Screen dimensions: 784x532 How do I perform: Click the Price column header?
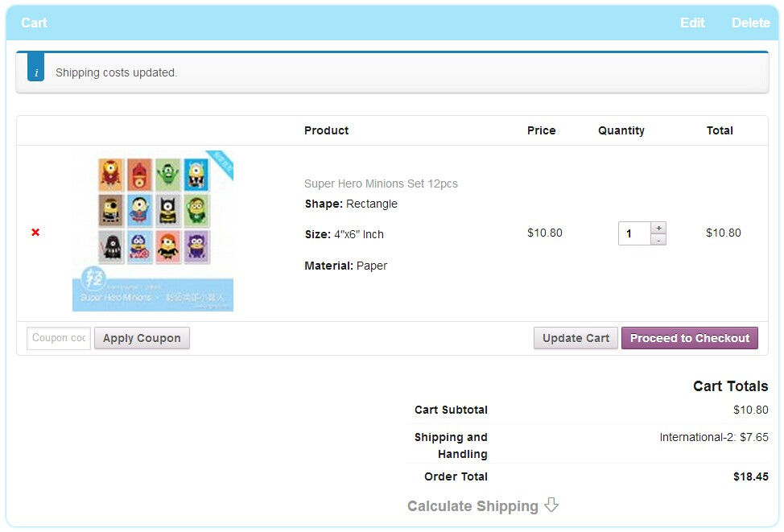542,130
